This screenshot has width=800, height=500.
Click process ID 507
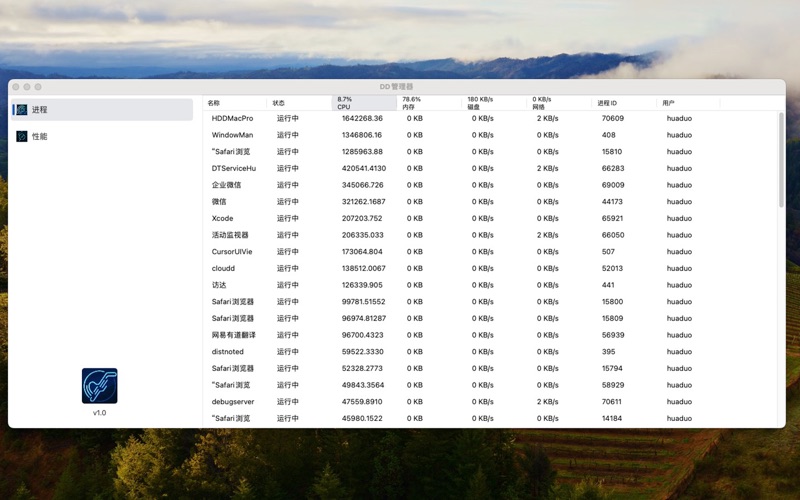pyautogui.click(x=608, y=252)
